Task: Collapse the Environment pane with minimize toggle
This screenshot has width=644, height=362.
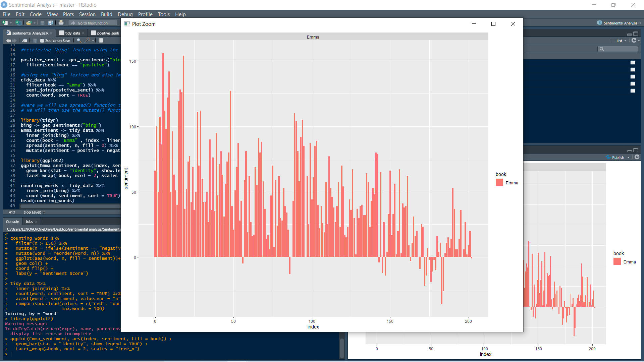Action: pyautogui.click(x=629, y=34)
